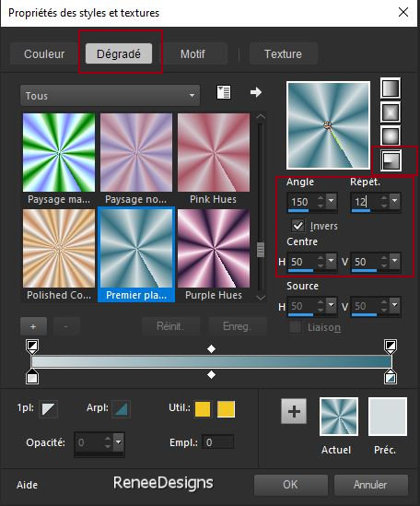Select the linear gradient style icon
The image size is (420, 506).
pyautogui.click(x=391, y=88)
